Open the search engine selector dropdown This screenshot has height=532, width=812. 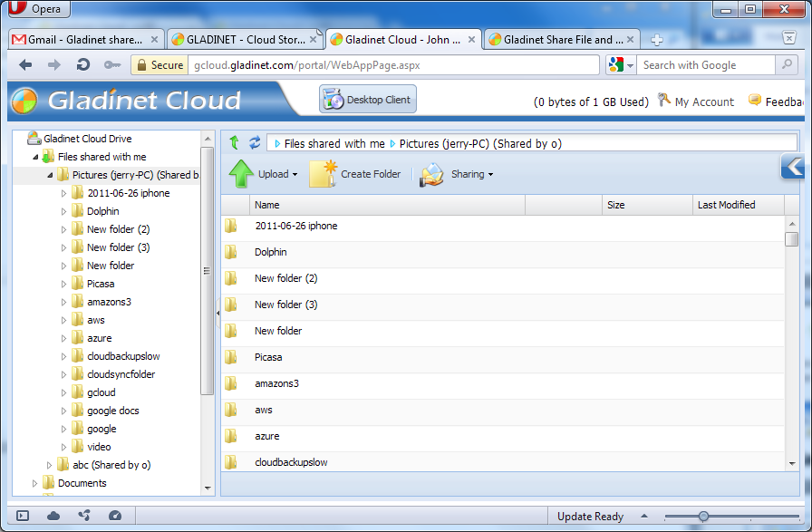[x=621, y=65]
